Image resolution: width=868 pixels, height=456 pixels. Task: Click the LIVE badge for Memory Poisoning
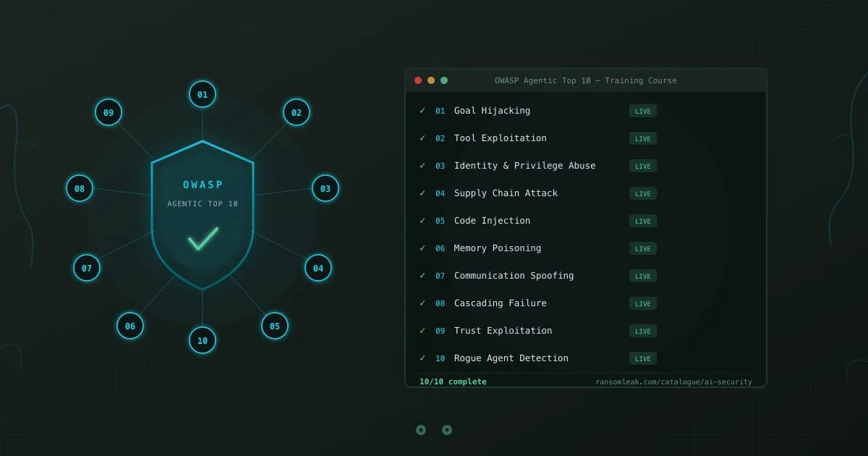point(643,248)
